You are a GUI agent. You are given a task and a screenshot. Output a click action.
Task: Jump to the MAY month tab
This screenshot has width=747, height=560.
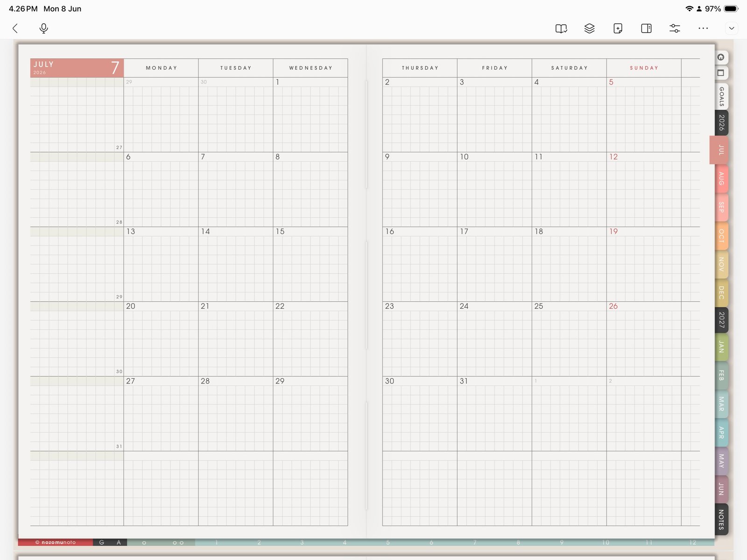pyautogui.click(x=722, y=461)
